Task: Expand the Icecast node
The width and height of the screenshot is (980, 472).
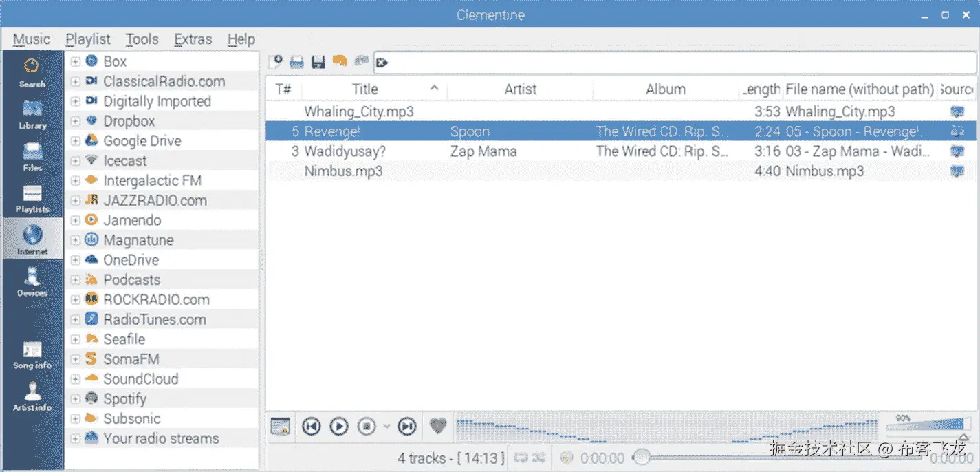Action: pyautogui.click(x=76, y=161)
